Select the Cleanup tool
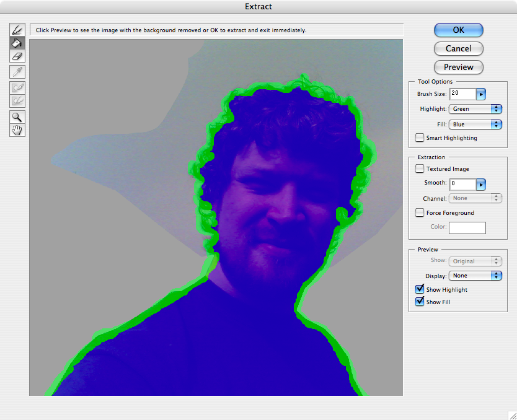 coord(17,88)
